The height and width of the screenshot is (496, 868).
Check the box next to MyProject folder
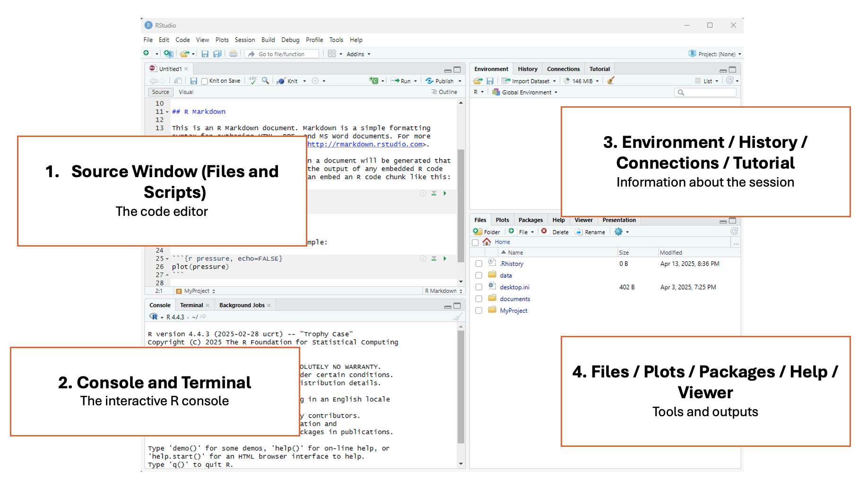point(478,311)
